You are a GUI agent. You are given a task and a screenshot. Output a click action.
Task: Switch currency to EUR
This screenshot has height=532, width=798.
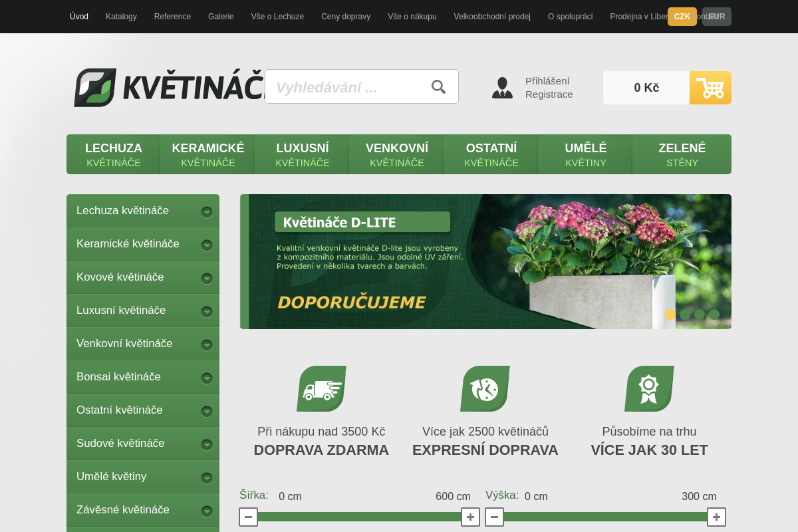pos(717,17)
